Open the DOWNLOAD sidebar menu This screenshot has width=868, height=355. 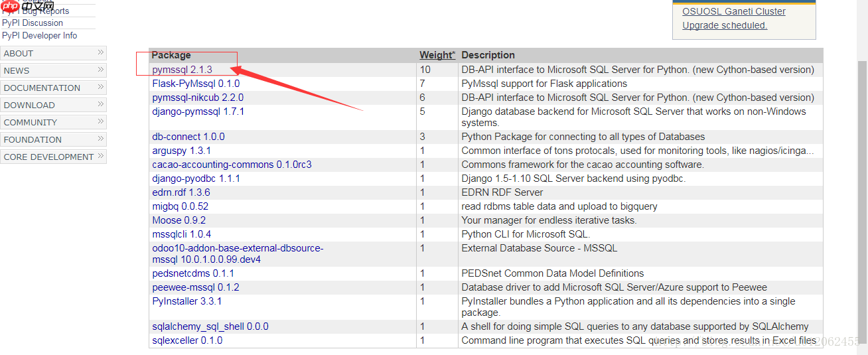(53, 105)
